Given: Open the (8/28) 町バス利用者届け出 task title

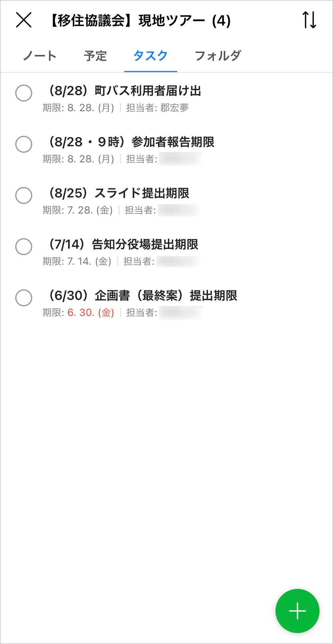Looking at the screenshot, I should point(125,91).
